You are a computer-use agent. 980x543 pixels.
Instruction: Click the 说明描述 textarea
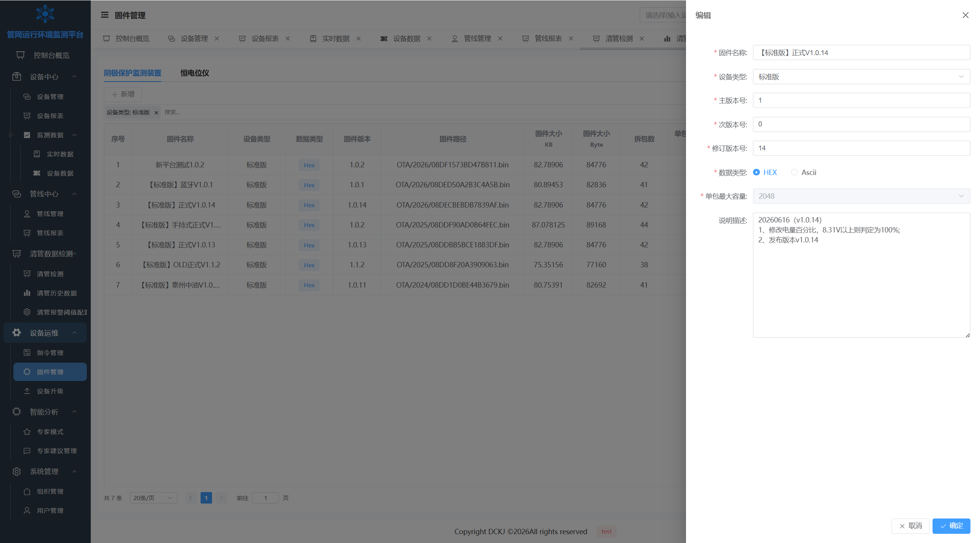click(x=861, y=275)
